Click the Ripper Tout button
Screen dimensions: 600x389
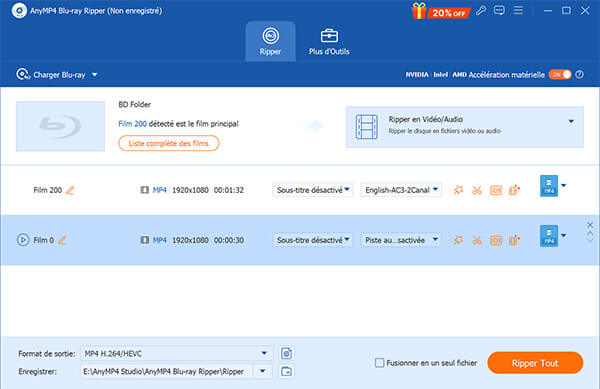point(535,363)
